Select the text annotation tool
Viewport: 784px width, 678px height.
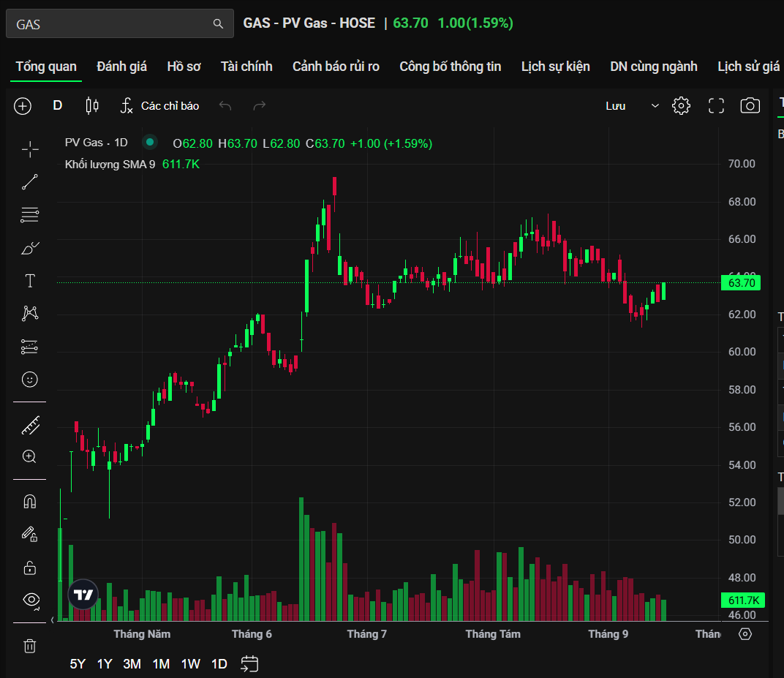30,281
